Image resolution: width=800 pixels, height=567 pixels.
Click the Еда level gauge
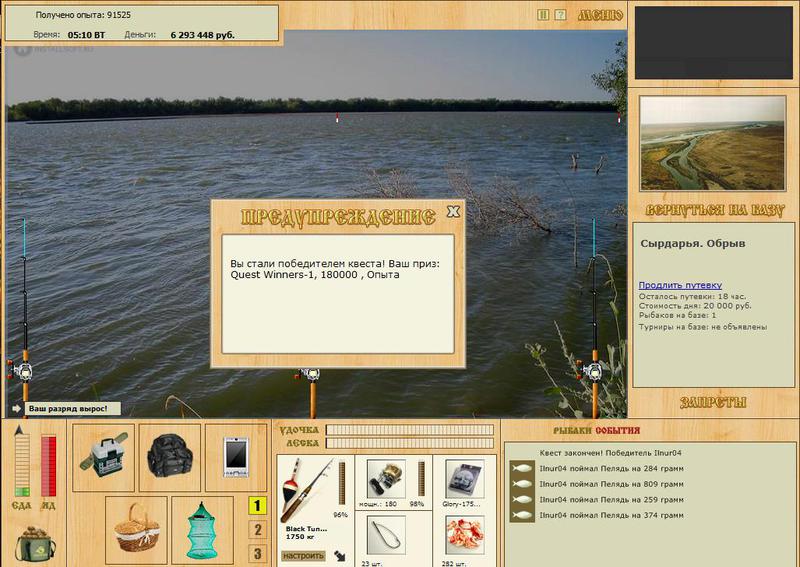tap(22, 465)
